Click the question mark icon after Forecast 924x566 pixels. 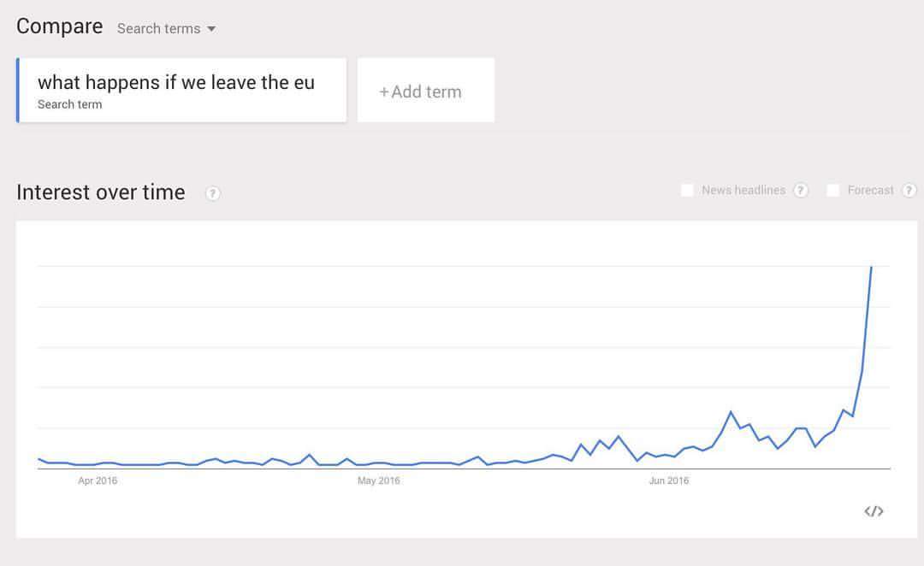[x=909, y=191]
